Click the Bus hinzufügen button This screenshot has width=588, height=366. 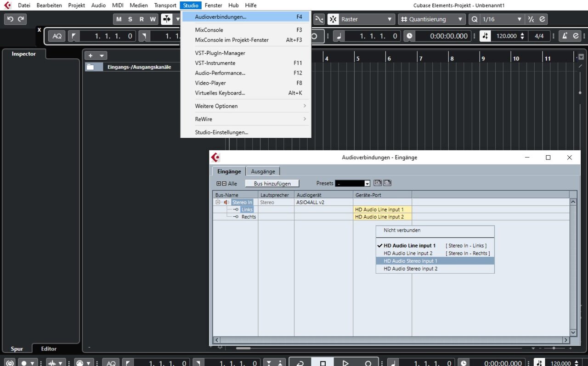(272, 183)
